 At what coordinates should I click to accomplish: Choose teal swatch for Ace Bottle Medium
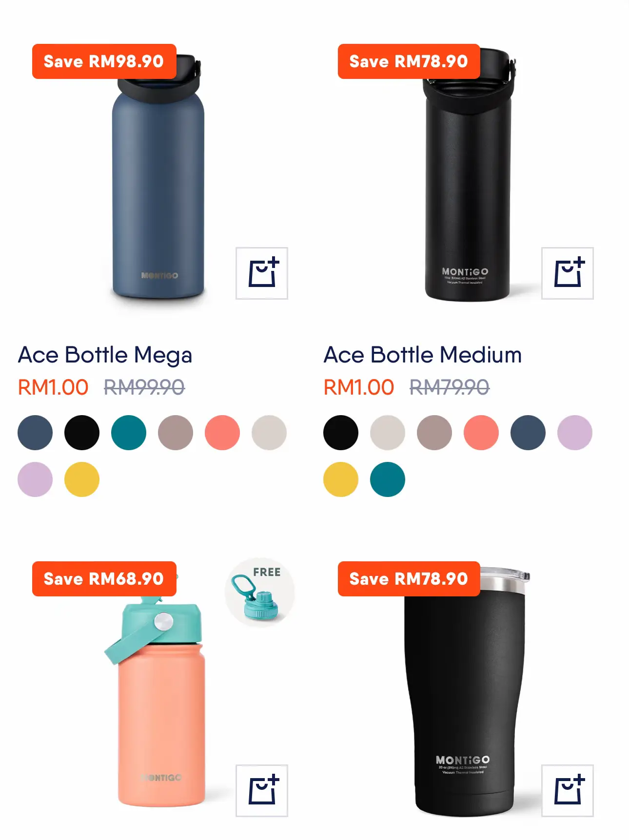pyautogui.click(x=388, y=479)
